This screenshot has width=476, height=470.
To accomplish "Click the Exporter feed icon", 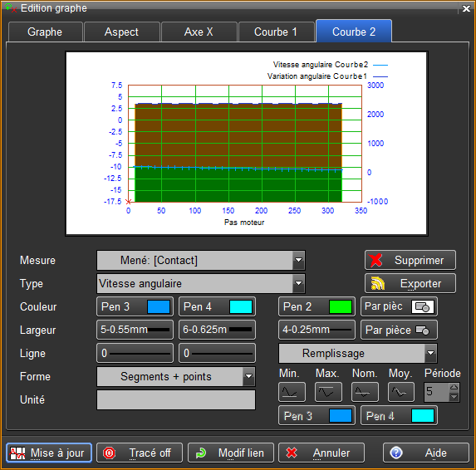I will click(378, 283).
